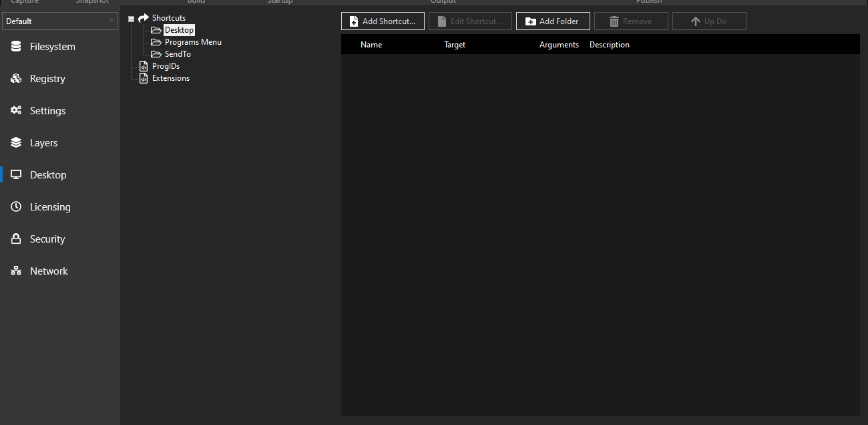Select the Programs Menu folder
The height and width of the screenshot is (425, 868).
tap(192, 41)
